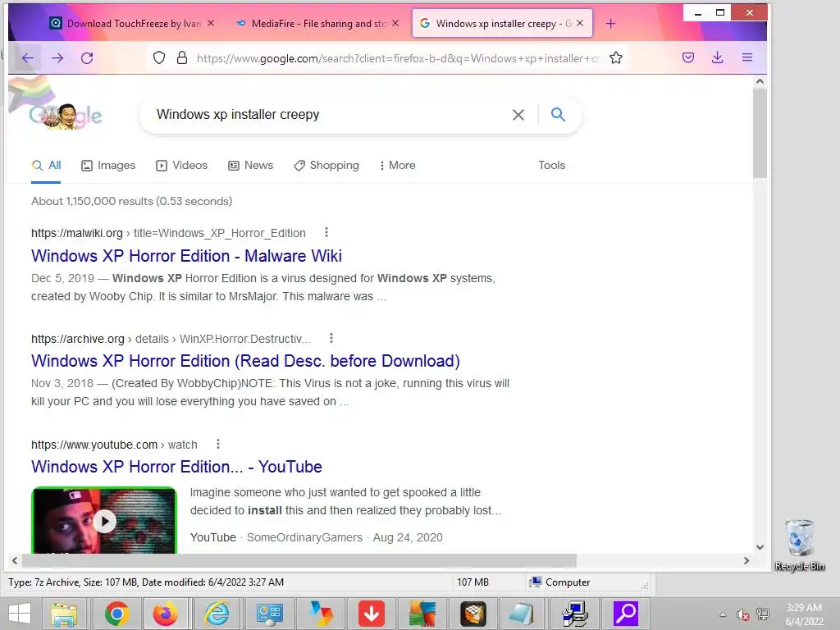The image size is (840, 630).
Task: Switch to the MediaFire File sharing tab
Action: [312, 24]
